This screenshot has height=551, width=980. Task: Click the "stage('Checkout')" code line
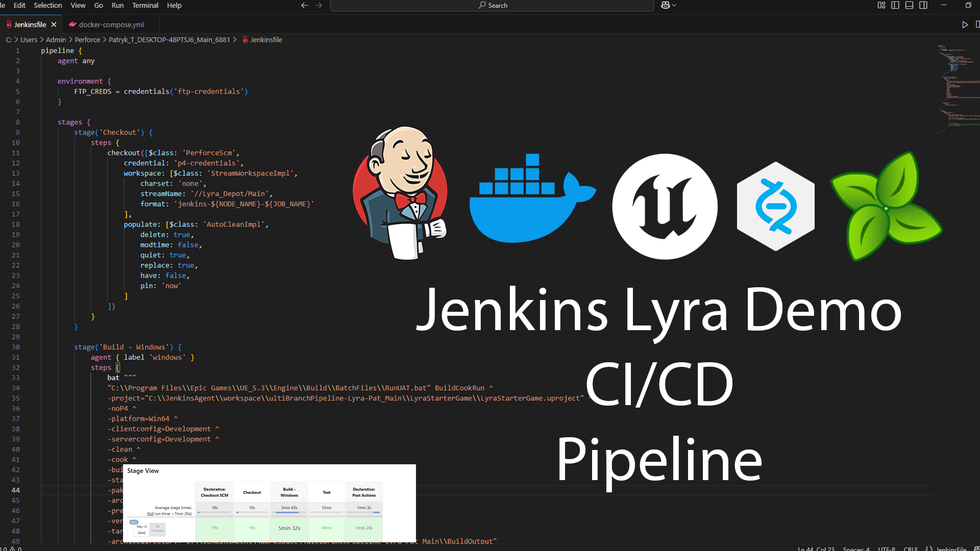point(113,132)
